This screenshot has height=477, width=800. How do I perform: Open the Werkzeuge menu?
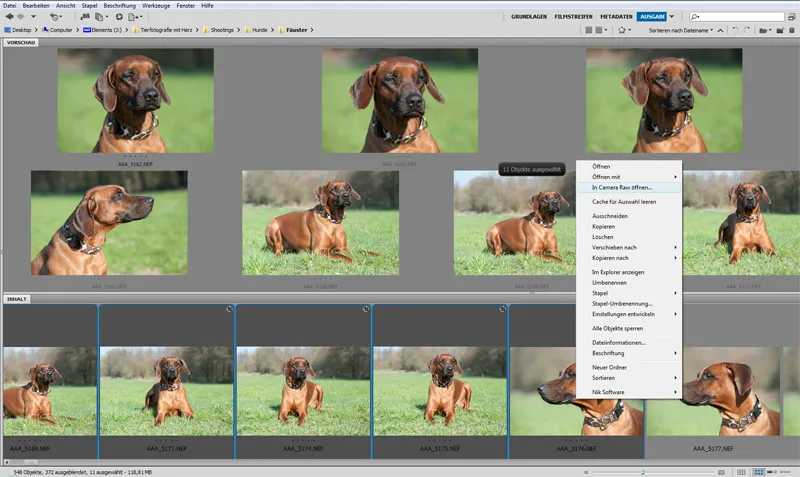(156, 6)
